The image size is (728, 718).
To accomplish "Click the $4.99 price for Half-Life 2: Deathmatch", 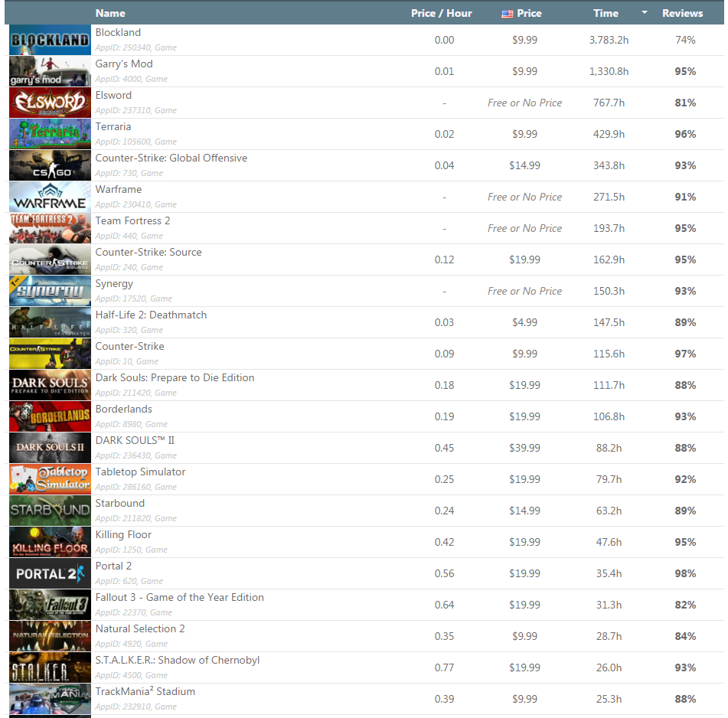I will click(x=524, y=322).
